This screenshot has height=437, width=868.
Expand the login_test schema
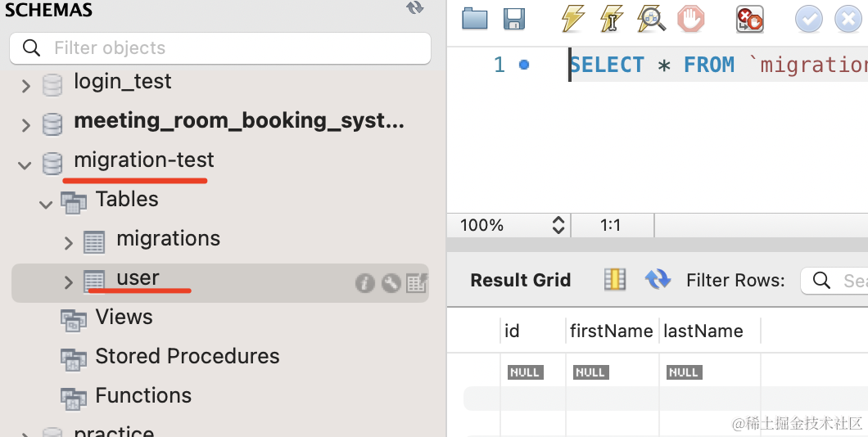(26, 84)
